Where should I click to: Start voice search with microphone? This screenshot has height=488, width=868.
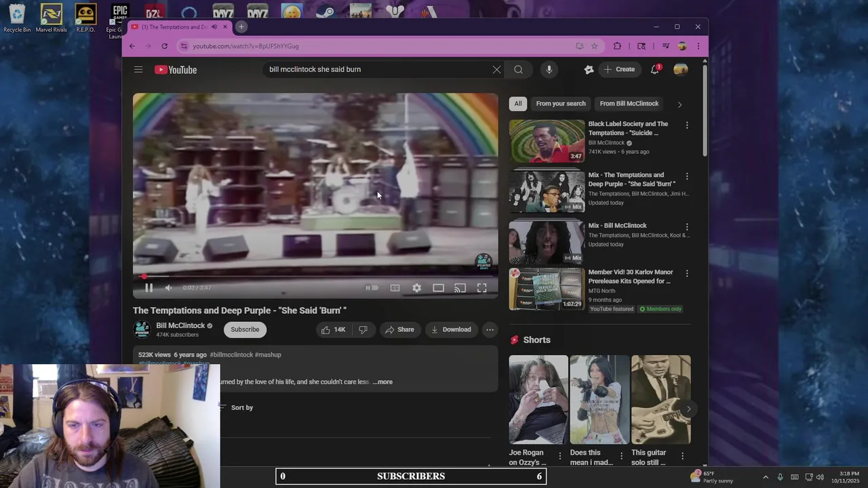(549, 69)
